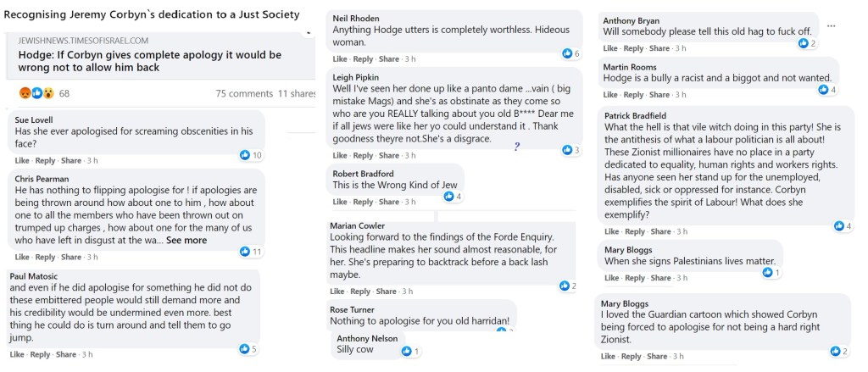This screenshot has height=372, width=868.
Task: Click like reaction on Chris Pearman's comment
Action: (x=245, y=252)
